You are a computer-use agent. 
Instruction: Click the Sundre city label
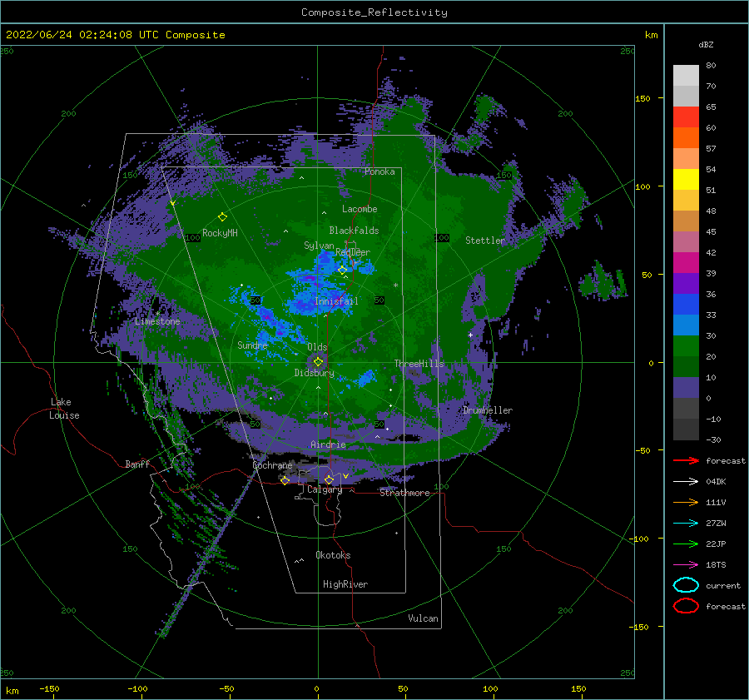[x=252, y=345]
